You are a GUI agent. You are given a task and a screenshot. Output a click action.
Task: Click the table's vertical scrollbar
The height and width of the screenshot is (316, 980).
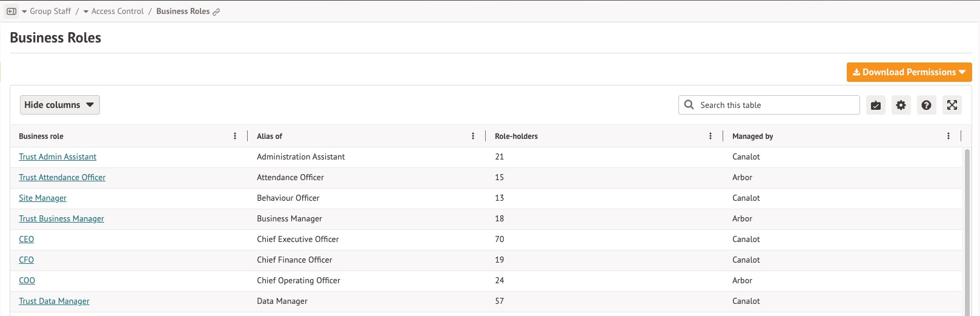coord(967,230)
